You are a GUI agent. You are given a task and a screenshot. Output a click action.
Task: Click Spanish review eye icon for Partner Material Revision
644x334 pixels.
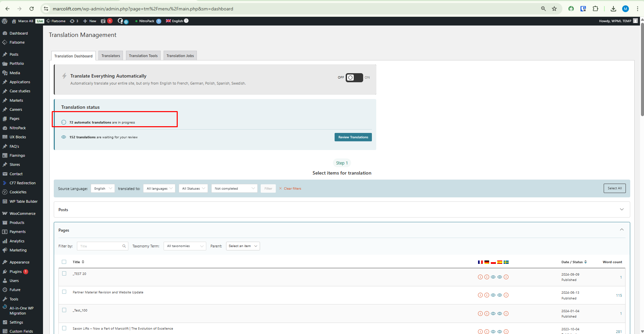[500, 295]
